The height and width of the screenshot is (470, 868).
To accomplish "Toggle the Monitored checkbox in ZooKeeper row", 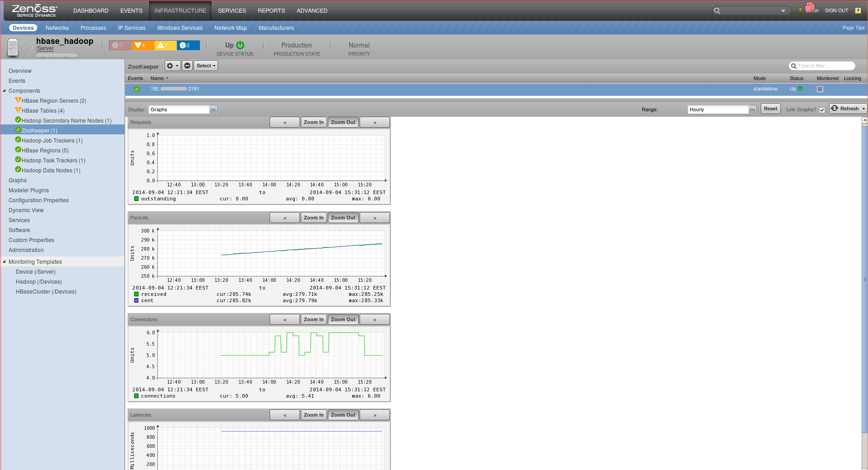I will pos(820,89).
